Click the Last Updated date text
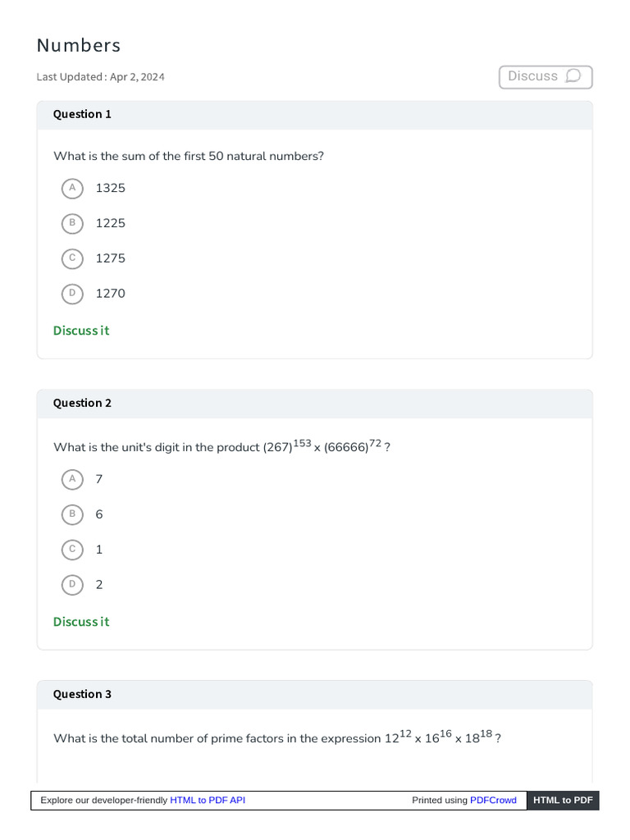 click(100, 76)
